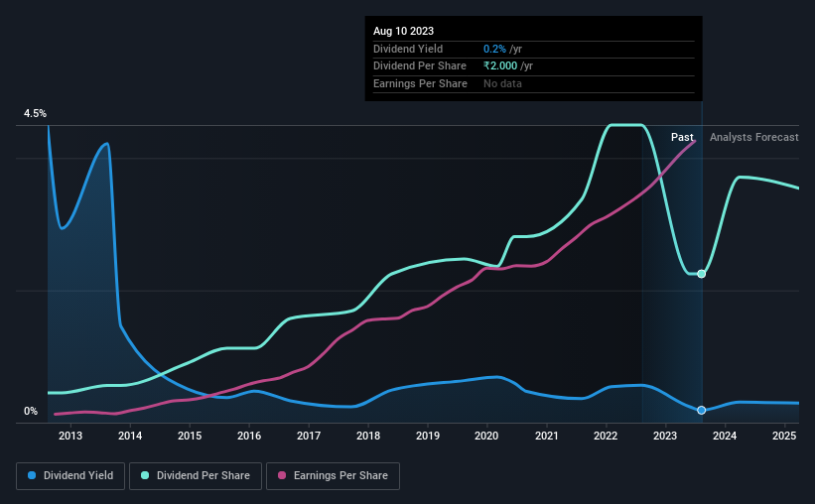Image resolution: width=815 pixels, height=504 pixels.
Task: Click the 2025 year label on the axis
Action: coord(784,436)
